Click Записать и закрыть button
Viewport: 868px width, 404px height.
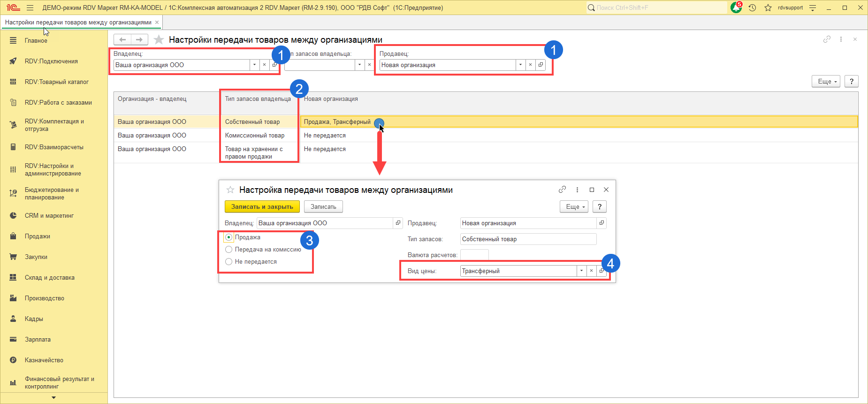click(x=262, y=207)
